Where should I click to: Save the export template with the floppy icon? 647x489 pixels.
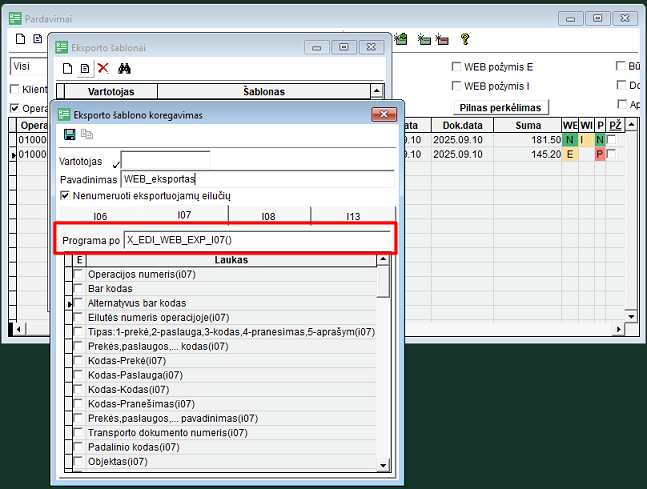coord(69,135)
